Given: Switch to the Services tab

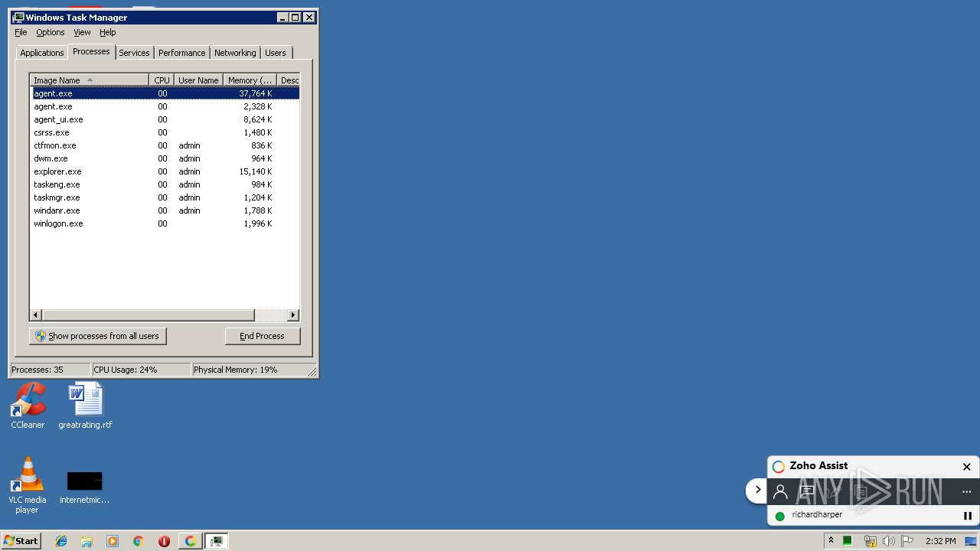Looking at the screenshot, I should 134,53.
